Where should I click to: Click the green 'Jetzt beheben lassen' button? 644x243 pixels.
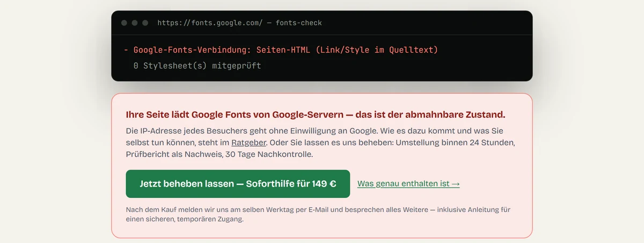point(238,184)
